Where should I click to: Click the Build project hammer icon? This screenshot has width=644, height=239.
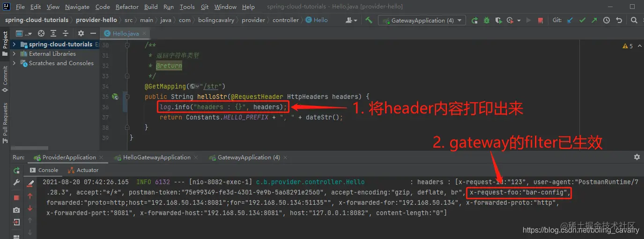369,20
